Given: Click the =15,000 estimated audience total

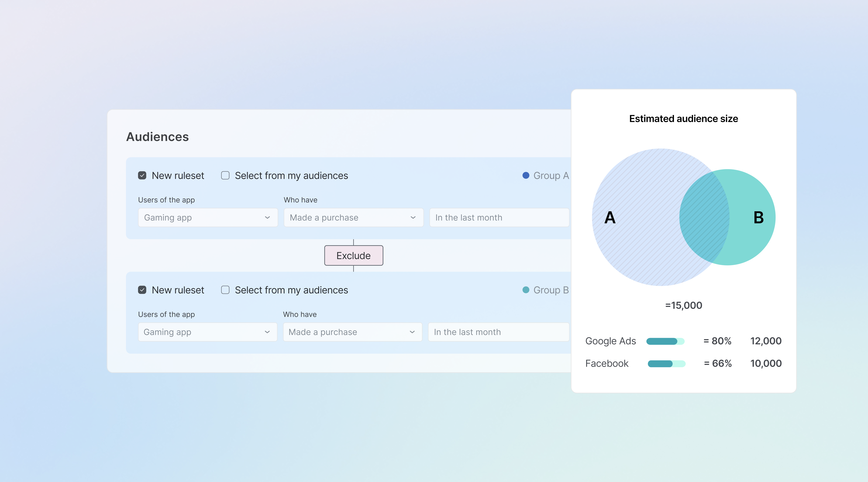Looking at the screenshot, I should [683, 305].
